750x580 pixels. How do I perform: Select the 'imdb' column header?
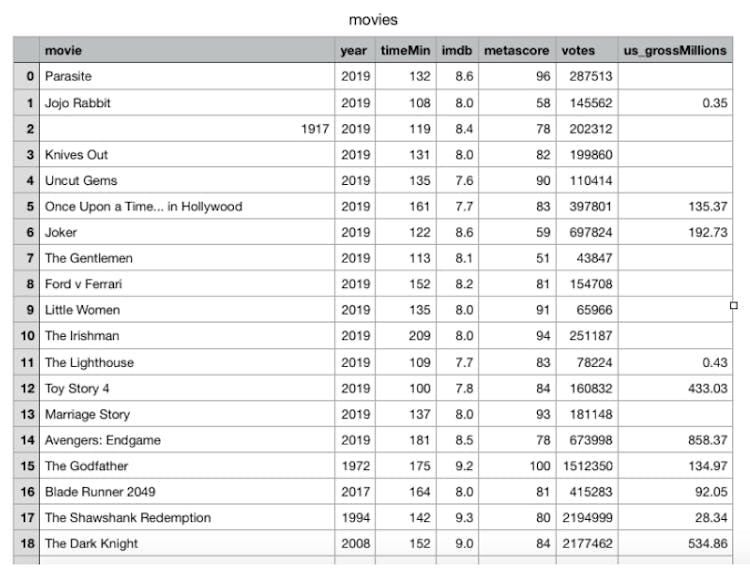pos(456,50)
